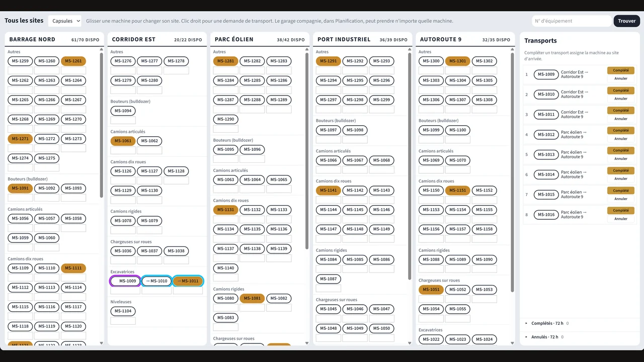The height and width of the screenshot is (362, 644).
Task: Pick the MS-1301 capsule in Autoroute 9
Action: 458,61
